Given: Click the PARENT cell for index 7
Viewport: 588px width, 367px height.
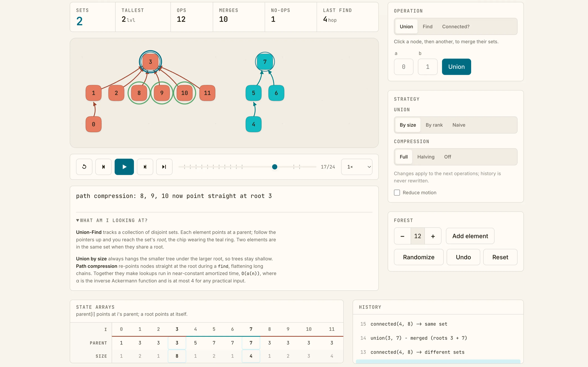Looking at the screenshot, I should pyautogui.click(x=251, y=343).
